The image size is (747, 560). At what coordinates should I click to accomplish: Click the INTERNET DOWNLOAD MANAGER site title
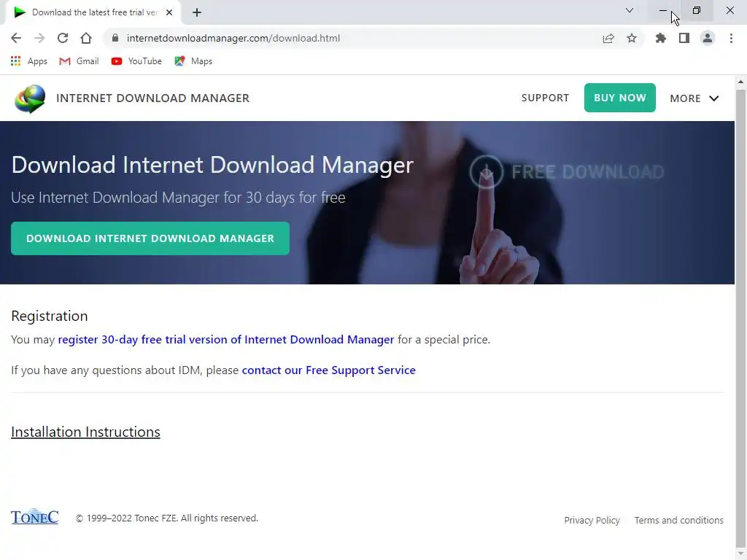coord(153,98)
